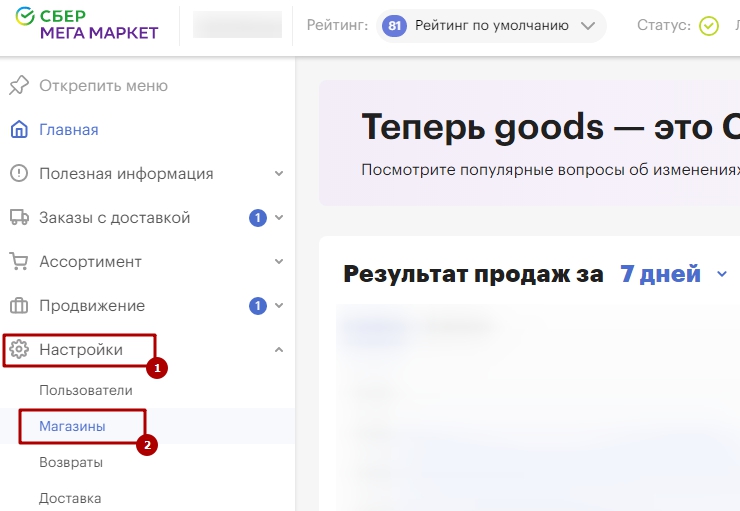Click the rating badge showing 81
The height and width of the screenshot is (511, 740).
(394, 25)
